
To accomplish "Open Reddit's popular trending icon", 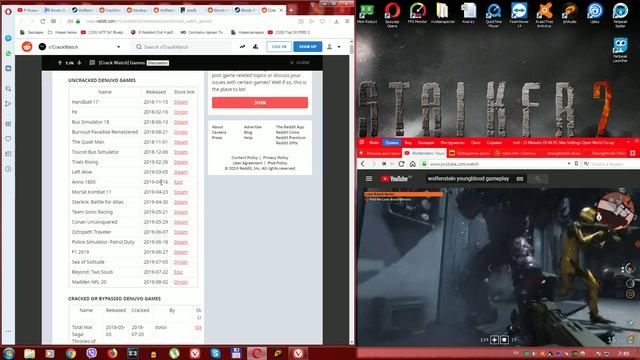I will 242,47.
